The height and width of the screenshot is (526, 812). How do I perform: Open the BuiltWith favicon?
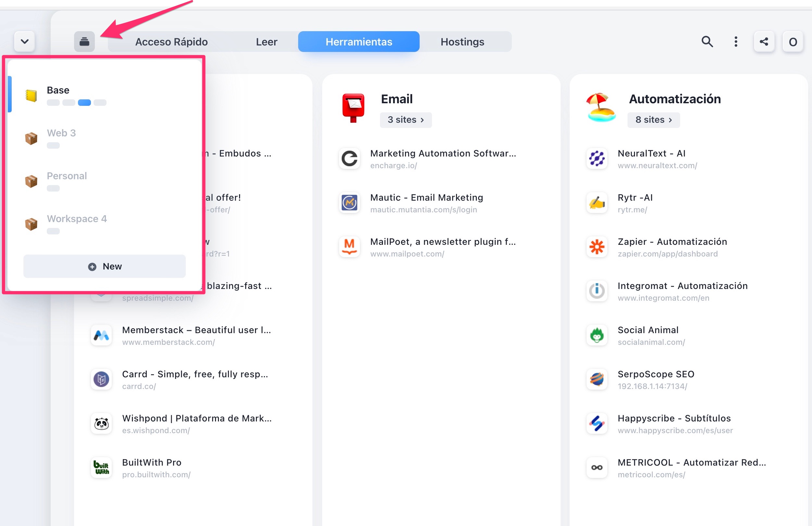[x=101, y=467]
